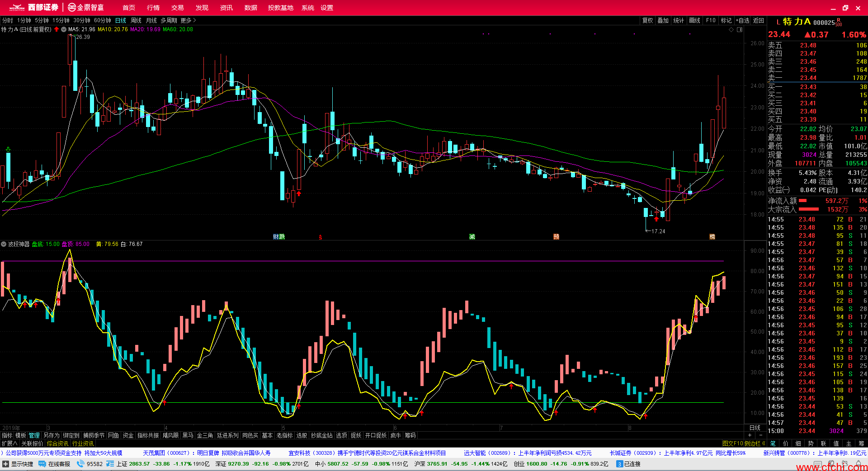Image resolution: width=868 pixels, height=471 pixels.
Task: Click the 显示快捷 plus icon
Action: click(x=6, y=464)
